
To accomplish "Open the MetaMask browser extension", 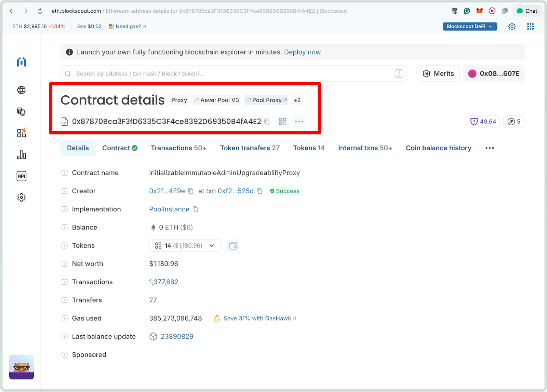I will [479, 11].
